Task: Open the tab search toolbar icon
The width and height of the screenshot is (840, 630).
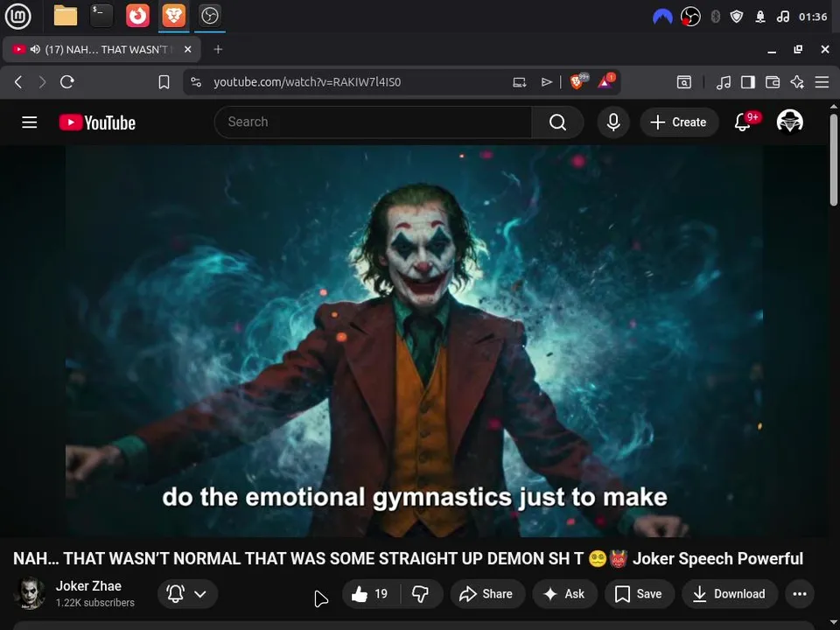Action: [x=683, y=82]
